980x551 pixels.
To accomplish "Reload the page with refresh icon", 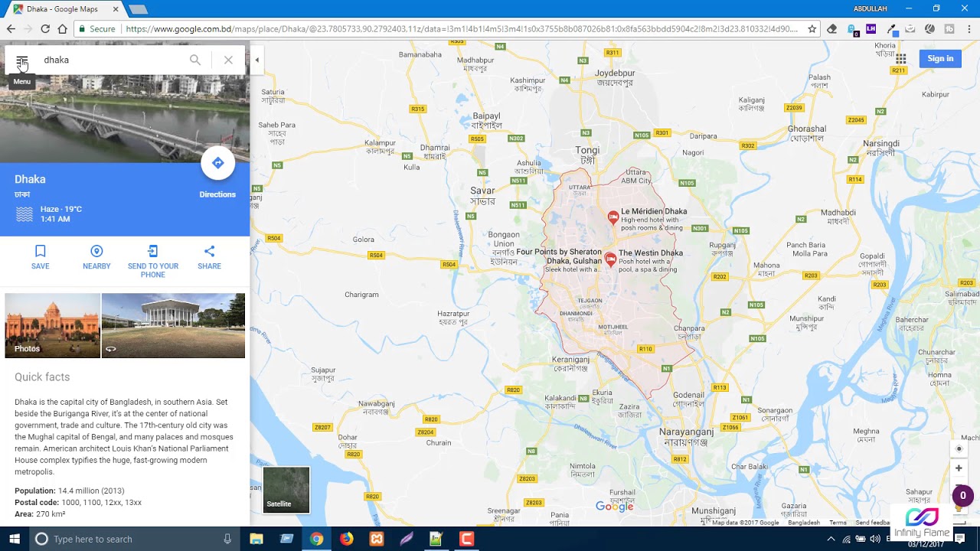I will pyautogui.click(x=45, y=29).
